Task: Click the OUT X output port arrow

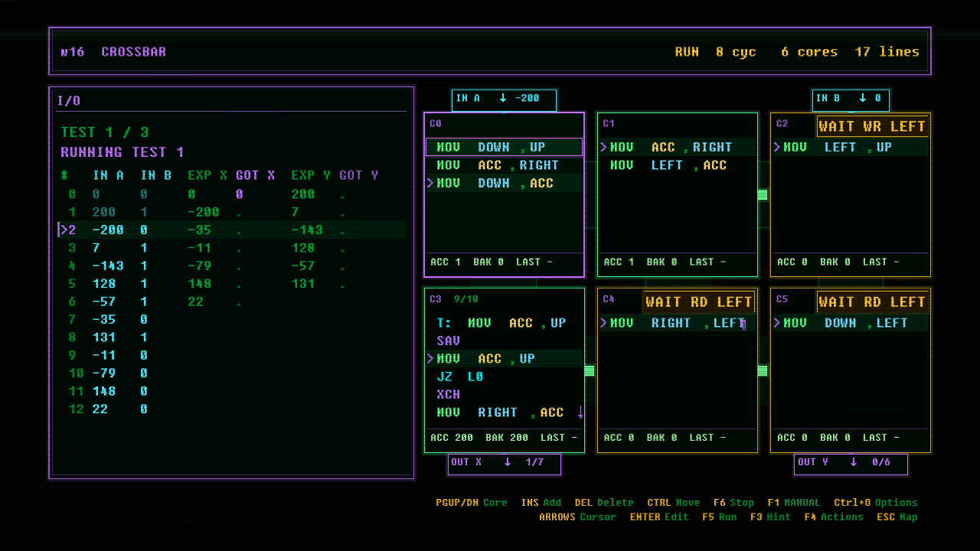Action: (x=507, y=462)
